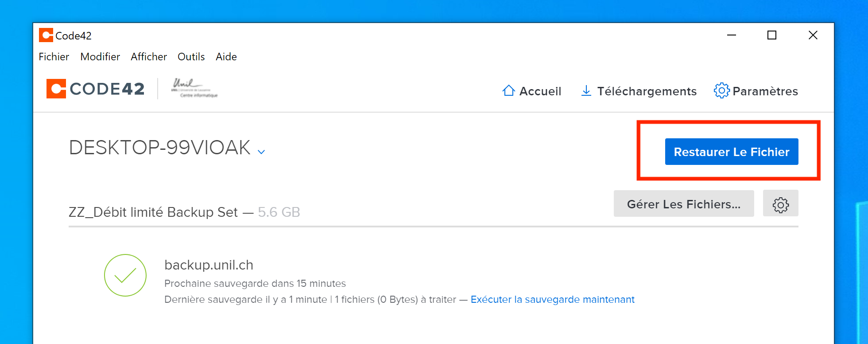Click the Unil Centre informatique logo
Viewport: 868px width, 344px height.
[x=194, y=88]
